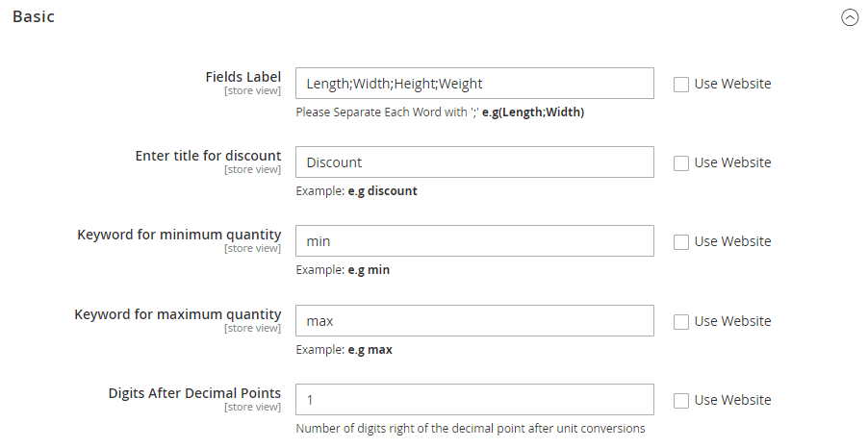Focus the Fields Label text input
Image resolution: width=868 pixels, height=448 pixels.
(474, 84)
